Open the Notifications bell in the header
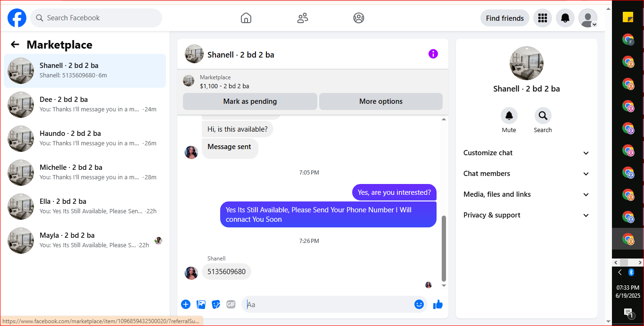Viewport: 644px width, 326px height. [x=565, y=18]
